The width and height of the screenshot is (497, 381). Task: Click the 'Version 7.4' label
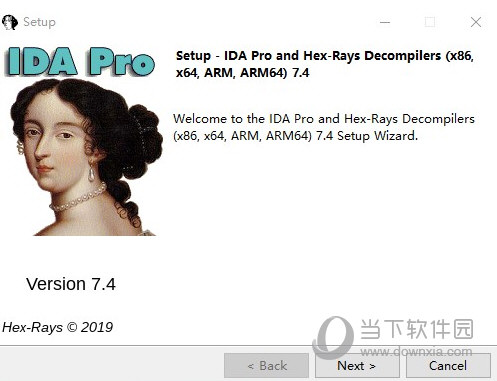(71, 284)
